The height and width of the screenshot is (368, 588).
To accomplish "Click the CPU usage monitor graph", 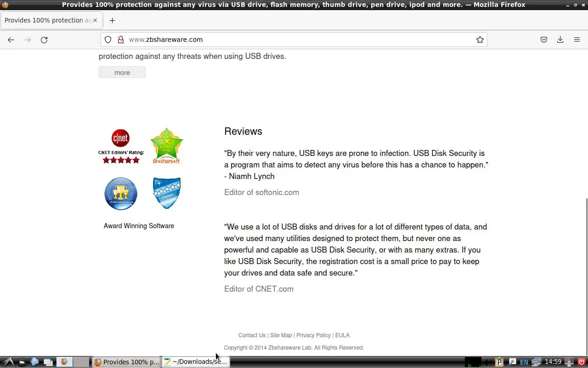I will (473, 362).
